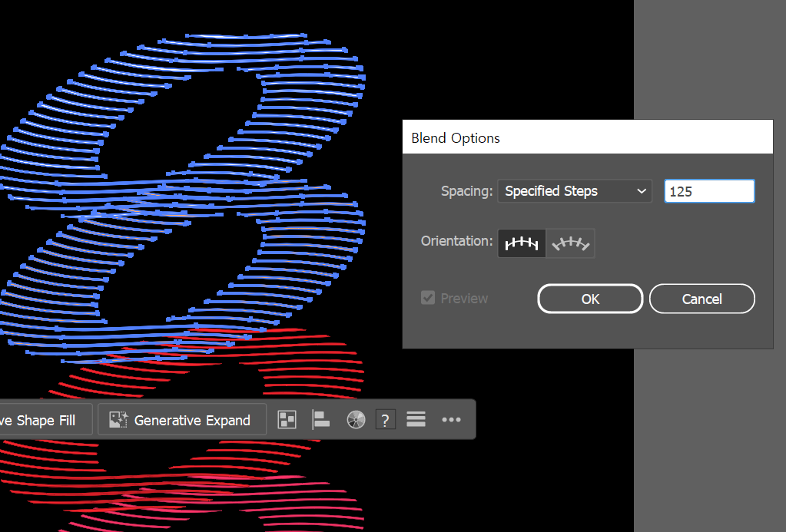This screenshot has width=786, height=532.
Task: Open the align objects icon
Action: 321,420
